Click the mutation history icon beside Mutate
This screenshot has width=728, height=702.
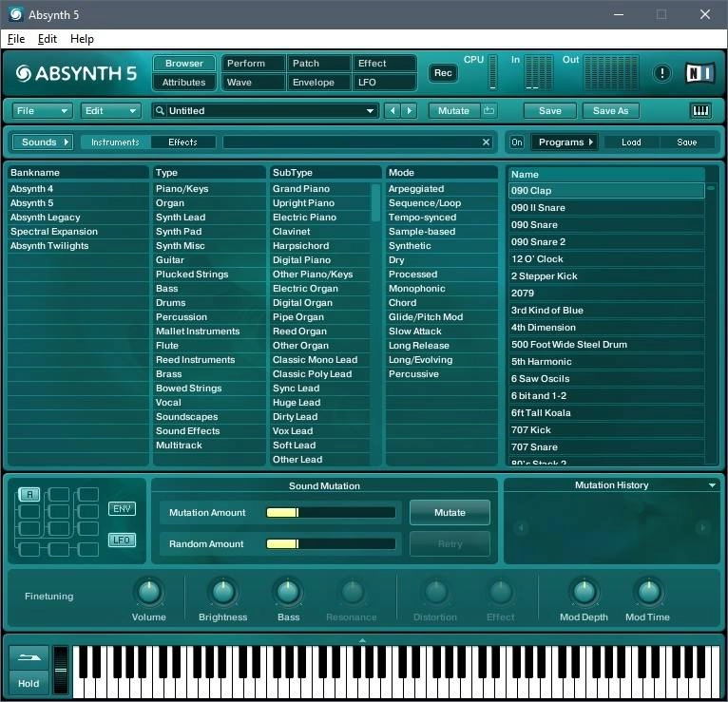pyautogui.click(x=489, y=110)
